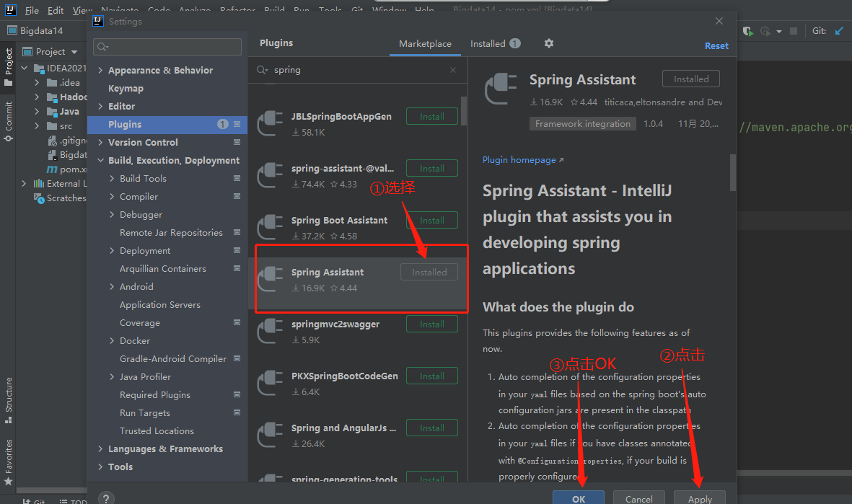This screenshot has height=504, width=852.
Task: Click the run with coverage toolbar icon
Action: 747,31
